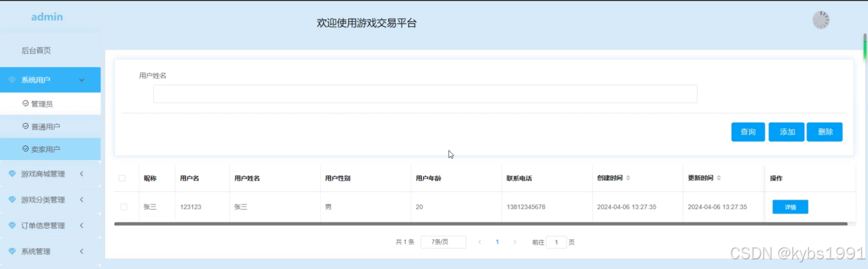
Task: Click the admin title in the sidebar
Action: click(47, 17)
